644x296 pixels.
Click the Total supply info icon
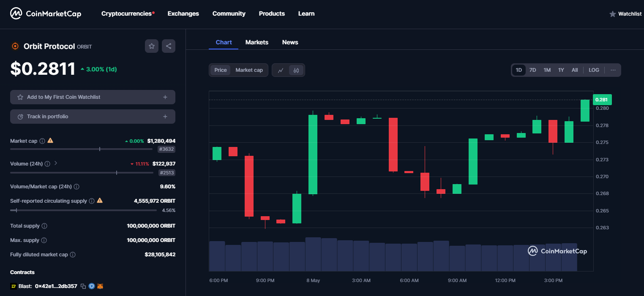pyautogui.click(x=44, y=226)
